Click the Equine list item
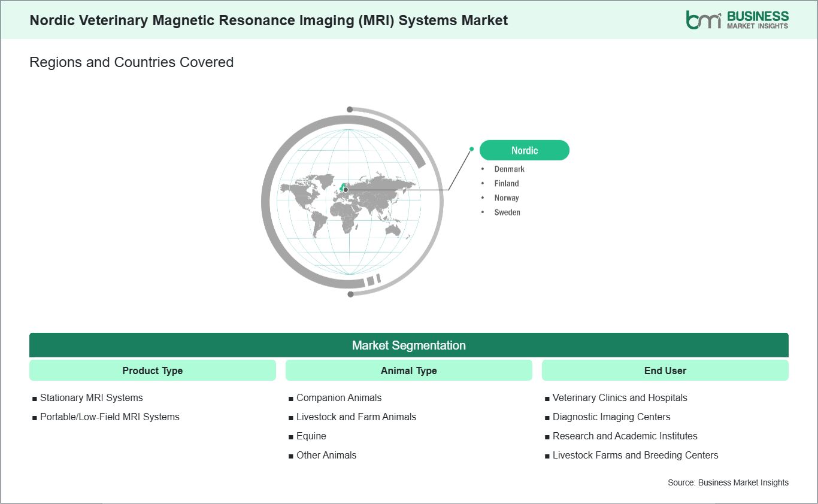818x504 pixels. (x=311, y=436)
